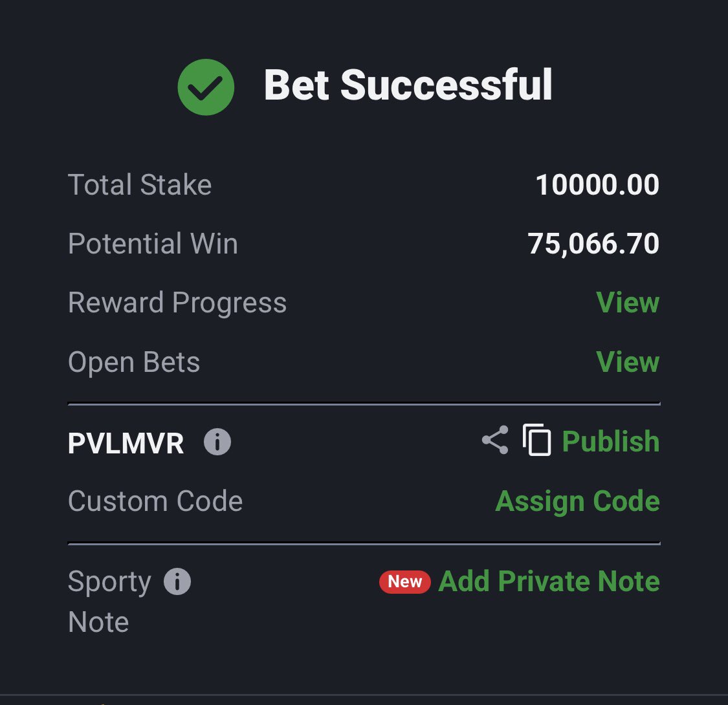Click the Potential Win label

[x=153, y=243]
